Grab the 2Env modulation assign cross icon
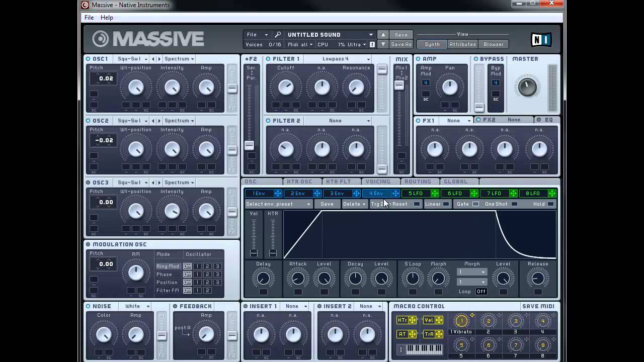Screen dimensions: 644x362 pos(317,194)
